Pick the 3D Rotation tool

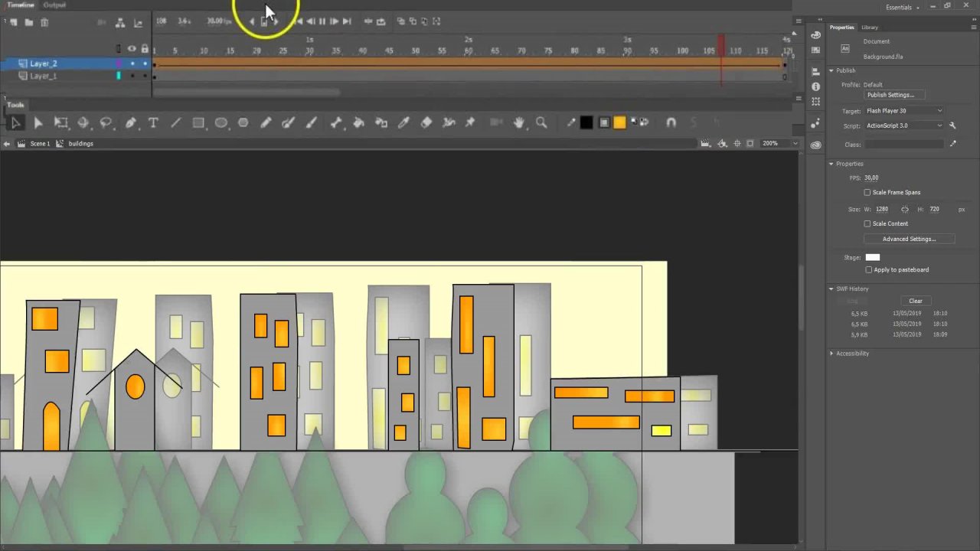point(83,122)
